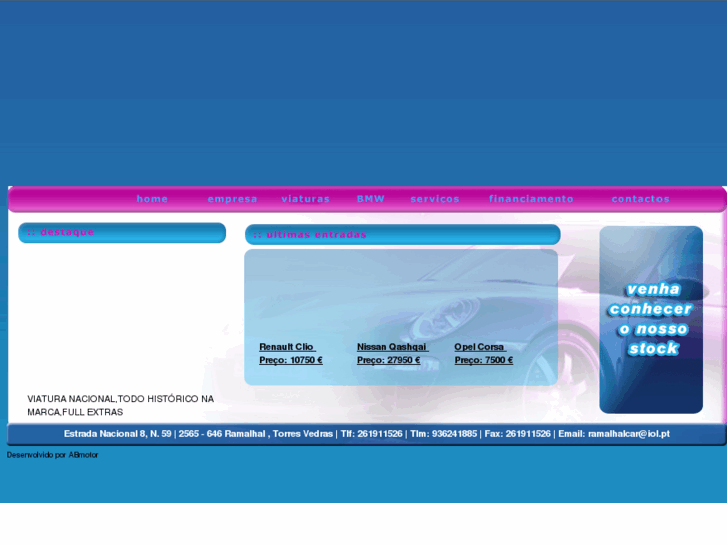Open 'Desenvolvido por ABmotor' credit link
This screenshot has height=545, width=727.
[x=52, y=455]
